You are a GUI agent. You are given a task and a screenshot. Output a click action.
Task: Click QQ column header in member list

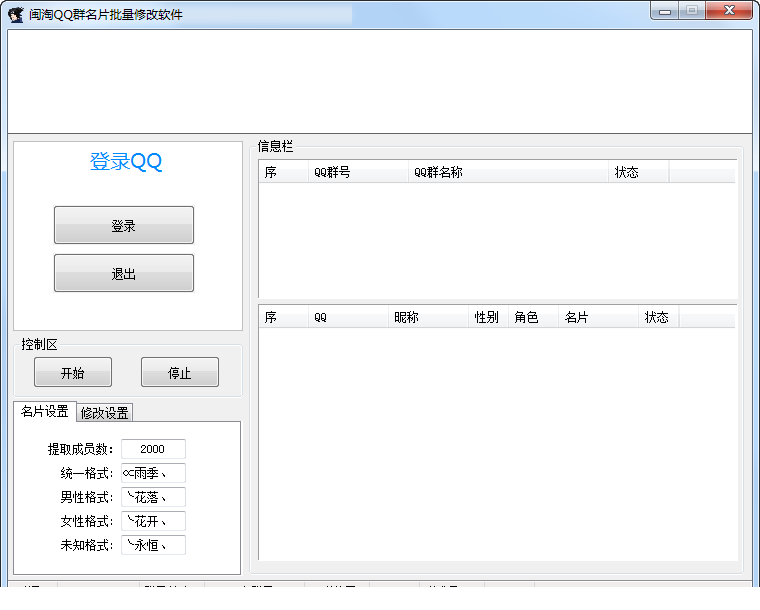[348, 317]
